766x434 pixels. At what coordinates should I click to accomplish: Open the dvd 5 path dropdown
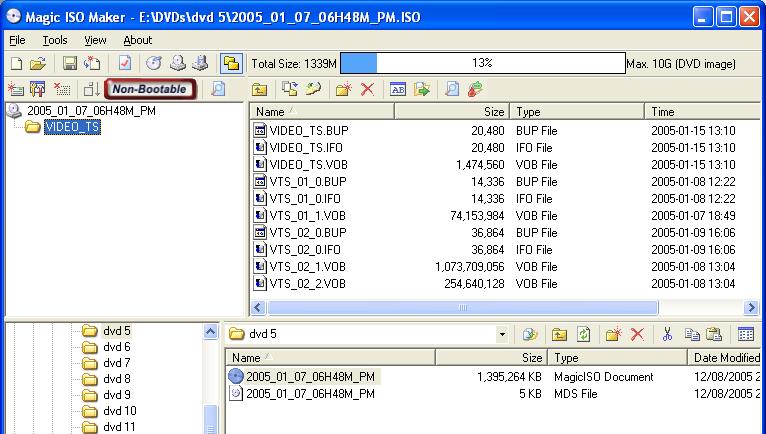(x=502, y=334)
